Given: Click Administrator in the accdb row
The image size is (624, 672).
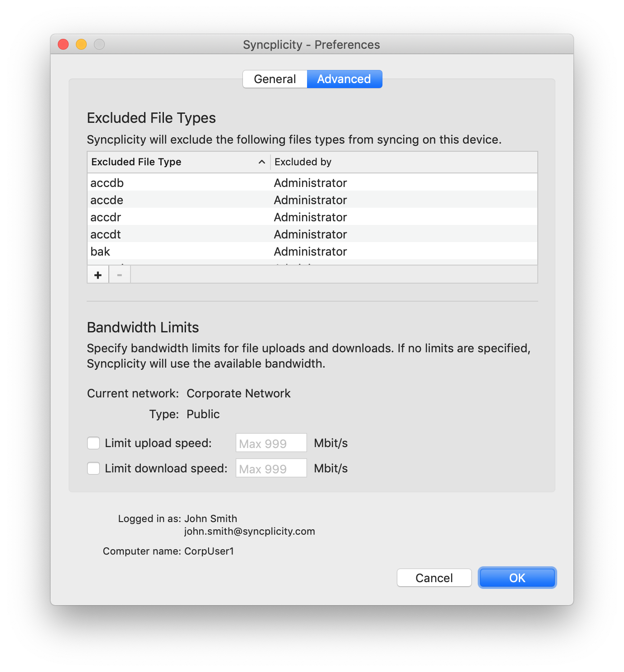Looking at the screenshot, I should [x=311, y=183].
